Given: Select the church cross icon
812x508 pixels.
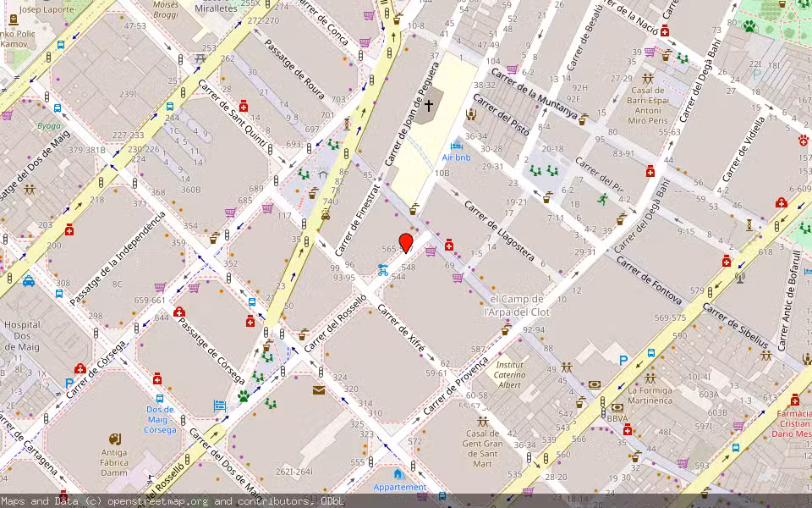Looking at the screenshot, I should pos(429,106).
